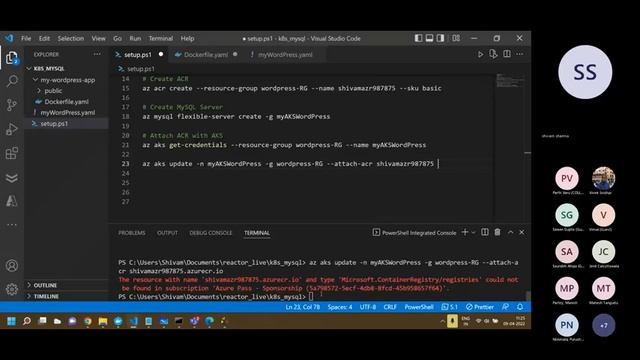
Task: Close the terminal panel
Action: [522, 232]
